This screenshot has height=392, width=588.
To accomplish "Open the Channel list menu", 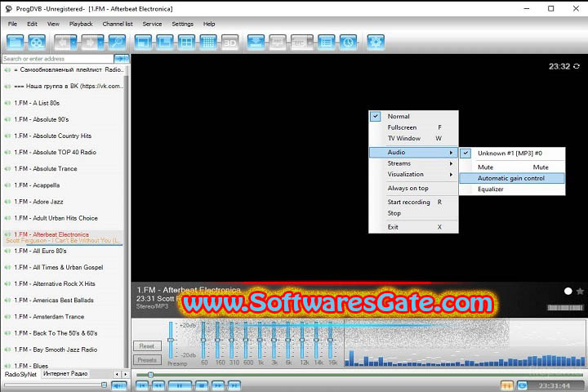I will [118, 24].
